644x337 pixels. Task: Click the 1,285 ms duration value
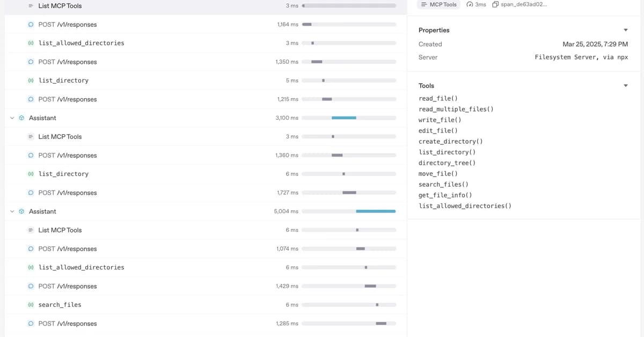click(x=287, y=324)
